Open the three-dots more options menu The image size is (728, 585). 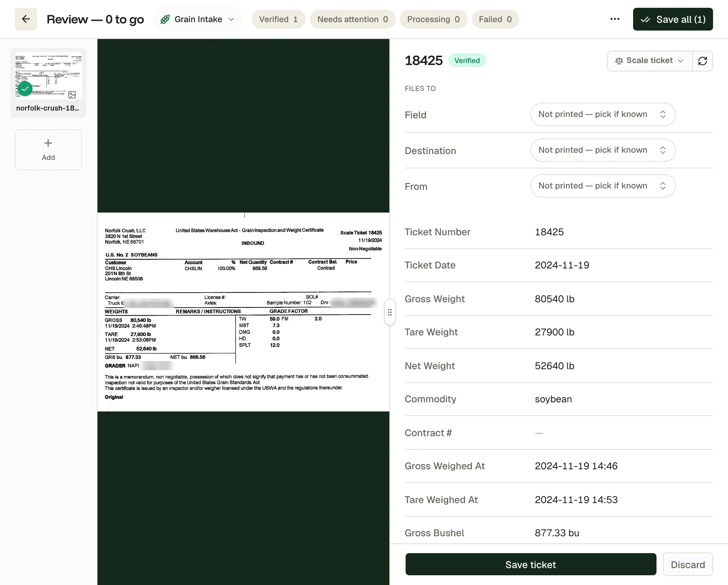[x=615, y=19]
